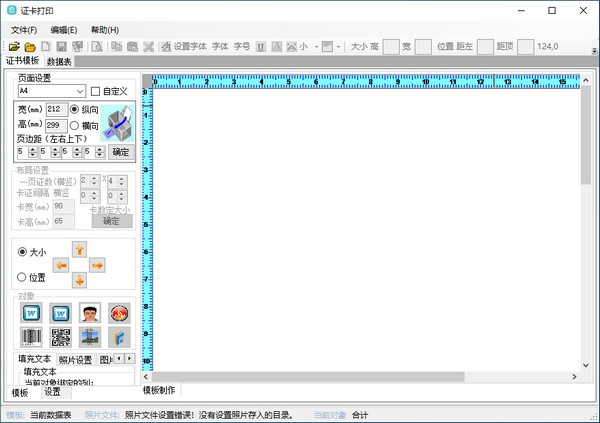Image resolution: width=600 pixels, height=423 pixels.
Task: Open the 帮助(H) menu
Action: (105, 30)
